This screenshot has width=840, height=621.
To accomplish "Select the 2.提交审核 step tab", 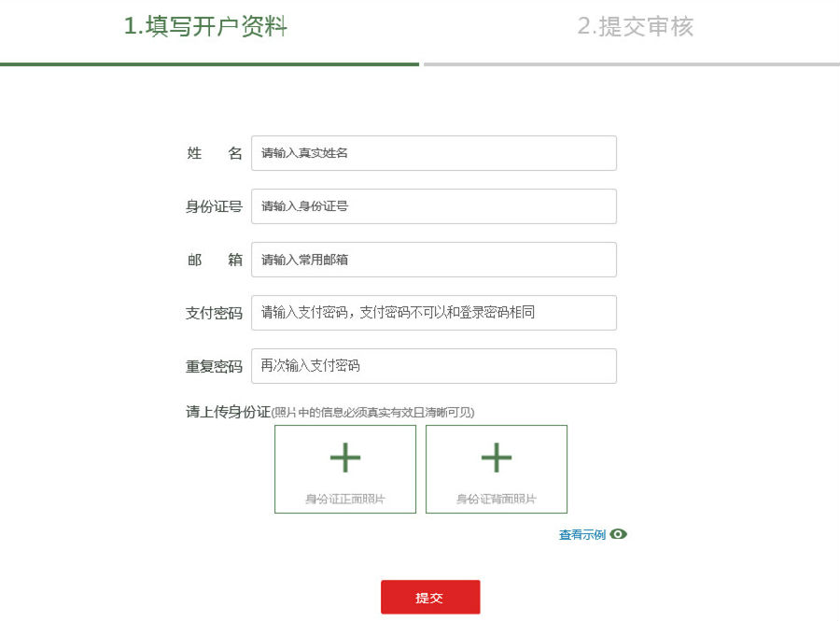I will click(x=636, y=26).
